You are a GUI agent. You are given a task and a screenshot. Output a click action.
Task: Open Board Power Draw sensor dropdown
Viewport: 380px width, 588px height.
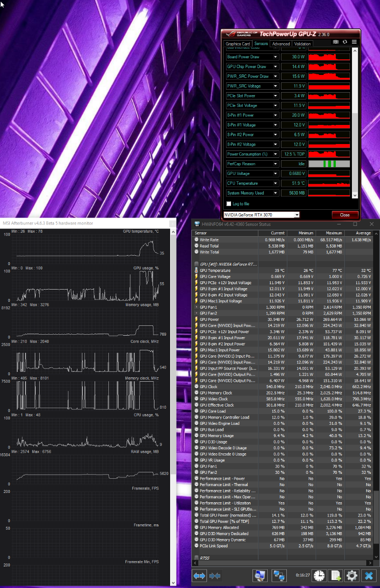click(276, 57)
